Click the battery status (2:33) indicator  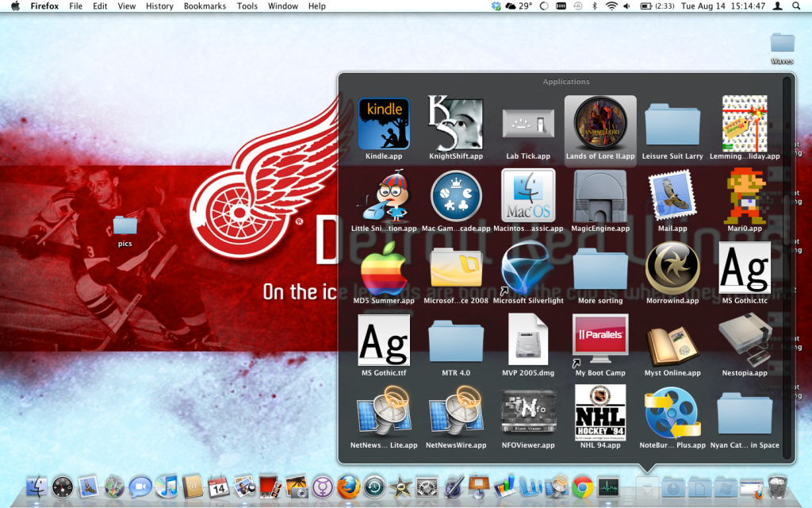coord(657,6)
